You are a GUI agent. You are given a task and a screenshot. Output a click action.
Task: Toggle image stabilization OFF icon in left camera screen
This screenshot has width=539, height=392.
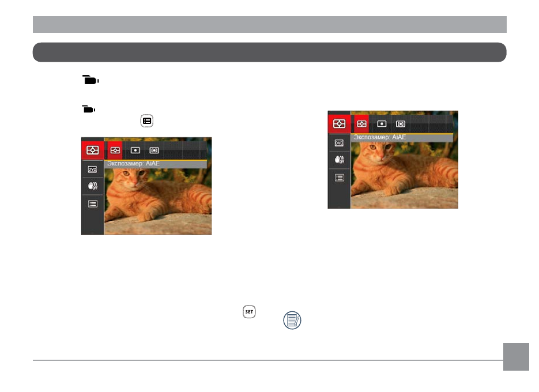pyautogui.click(x=93, y=186)
